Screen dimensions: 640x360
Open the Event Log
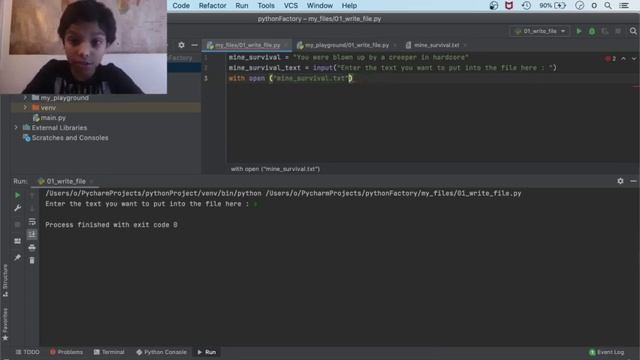[x=607, y=352]
